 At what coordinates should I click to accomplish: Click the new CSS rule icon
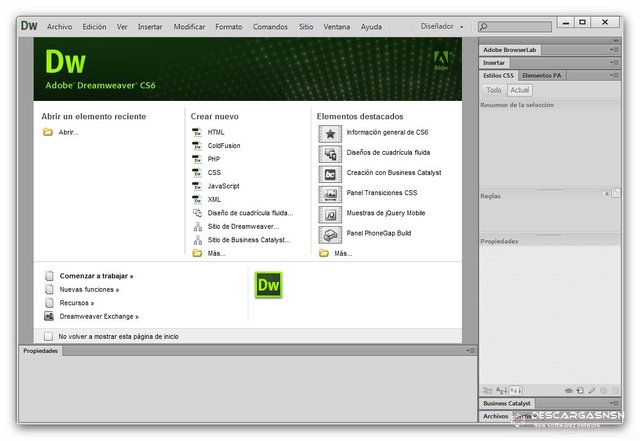pos(580,391)
